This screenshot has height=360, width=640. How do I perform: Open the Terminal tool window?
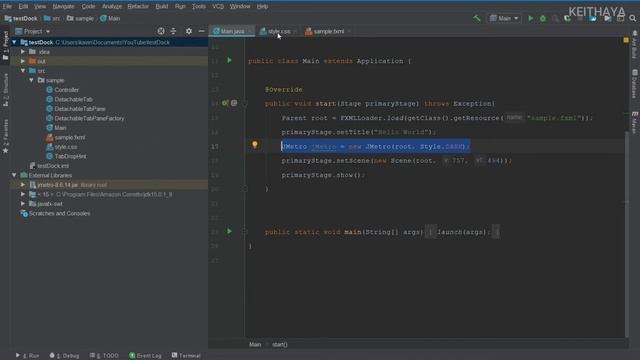(186, 356)
